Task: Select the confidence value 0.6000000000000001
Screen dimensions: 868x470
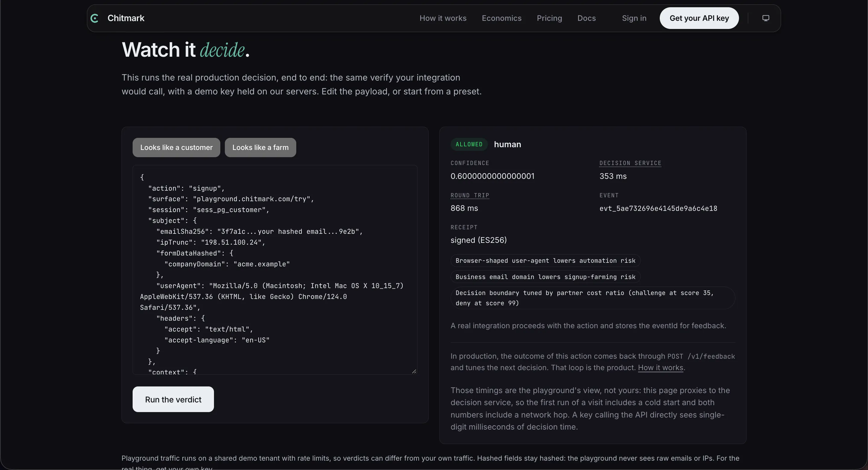Action: pyautogui.click(x=492, y=176)
